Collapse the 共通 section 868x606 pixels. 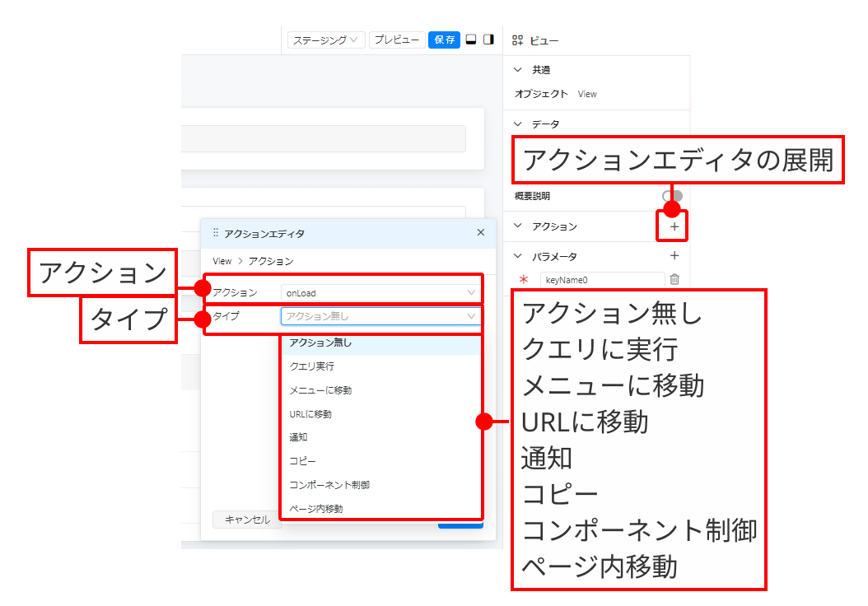(518, 70)
